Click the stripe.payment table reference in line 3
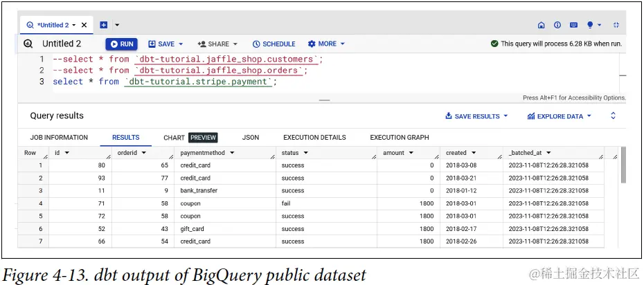The width and height of the screenshot is (644, 285). (199, 82)
